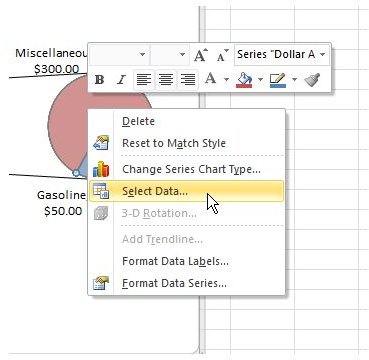Click the Shape Fill paint bucket icon
Image resolution: width=369 pixels, height=360 pixels.
[244, 80]
